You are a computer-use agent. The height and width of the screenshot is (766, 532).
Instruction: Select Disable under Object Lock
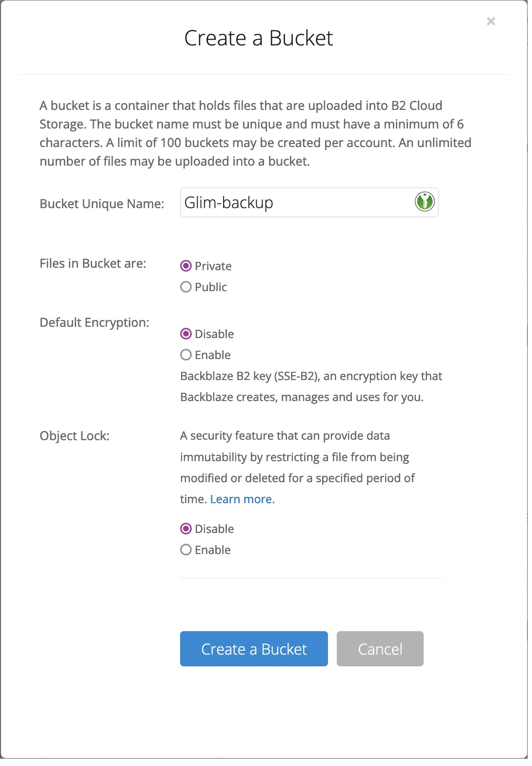tap(185, 529)
